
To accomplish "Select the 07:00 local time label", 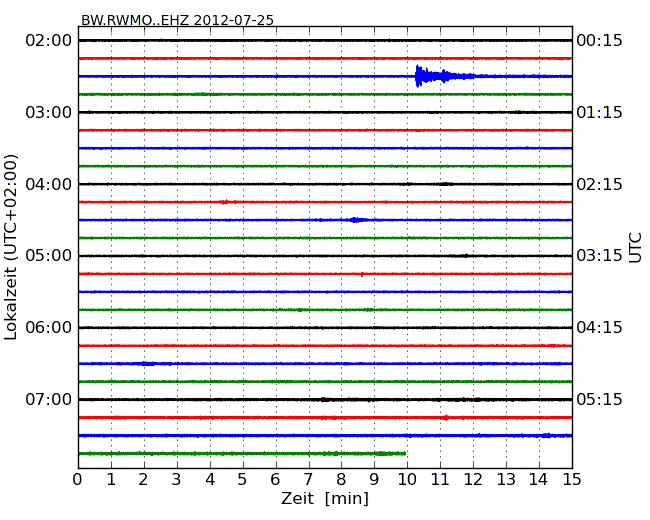I will click(x=49, y=399).
